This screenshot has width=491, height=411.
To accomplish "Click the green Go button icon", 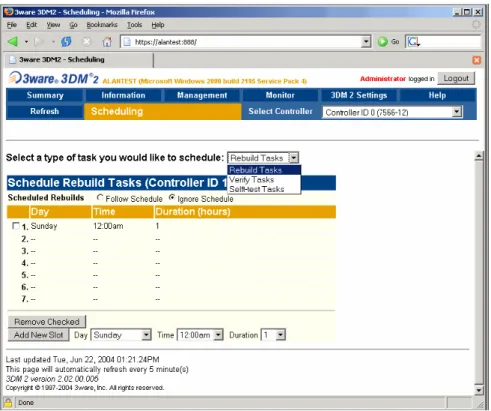I will [x=382, y=42].
